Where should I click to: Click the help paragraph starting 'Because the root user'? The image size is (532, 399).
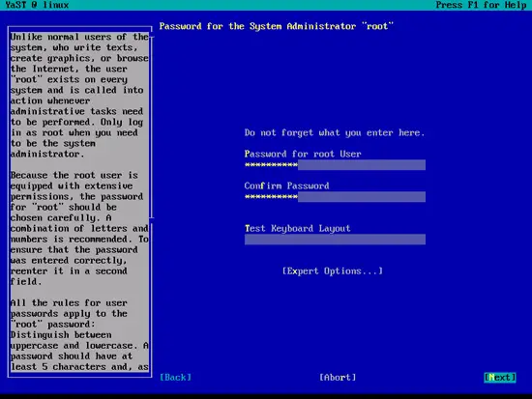[79, 229]
